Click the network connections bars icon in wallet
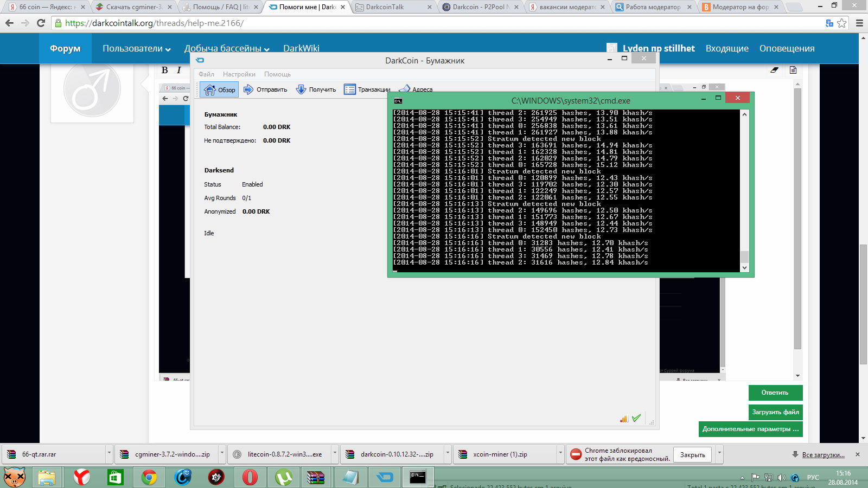This screenshot has width=868, height=488. (x=624, y=419)
